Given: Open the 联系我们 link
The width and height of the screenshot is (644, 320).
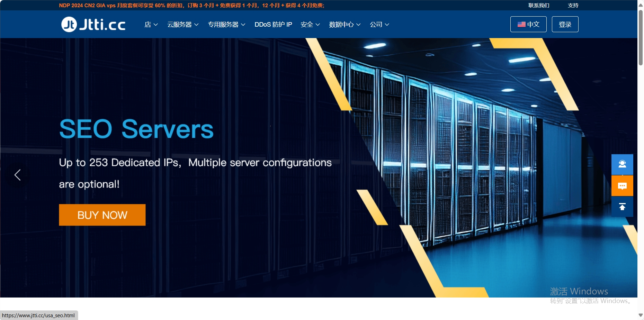Looking at the screenshot, I should tap(538, 6).
